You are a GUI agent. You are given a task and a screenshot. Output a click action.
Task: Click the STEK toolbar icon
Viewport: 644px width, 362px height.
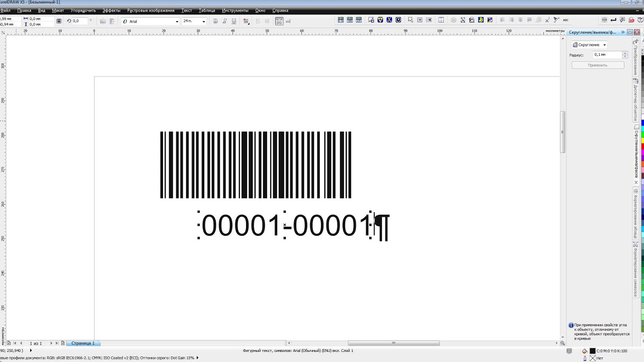coord(604,20)
